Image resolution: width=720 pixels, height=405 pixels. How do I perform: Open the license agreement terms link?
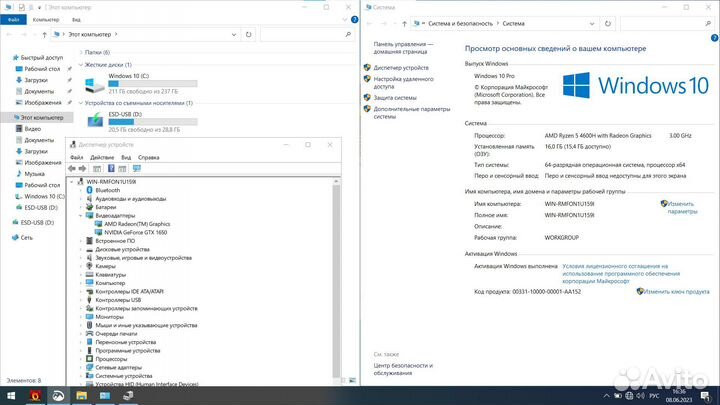[621, 274]
